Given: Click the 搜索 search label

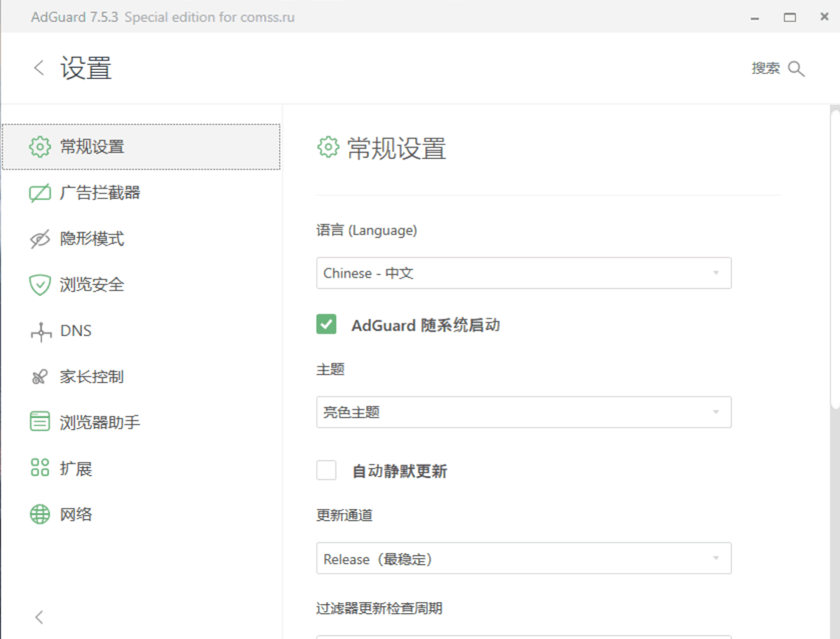Looking at the screenshot, I should 766,69.
